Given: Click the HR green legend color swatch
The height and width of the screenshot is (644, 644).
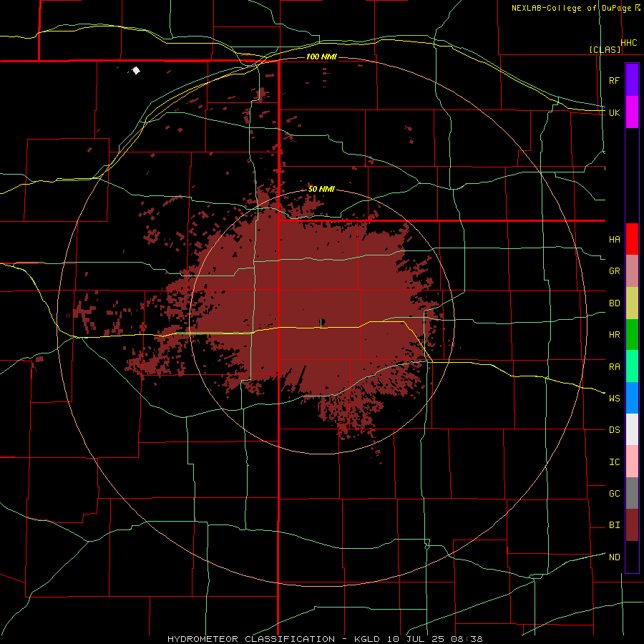Looking at the screenshot, I should (632, 335).
